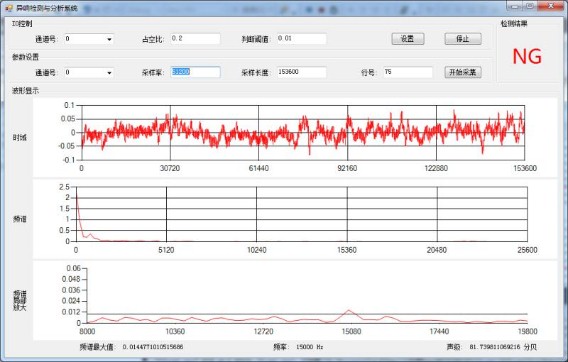The height and width of the screenshot is (362, 568).
Task: Click the 时域 waveform chart
Action: coord(303,133)
